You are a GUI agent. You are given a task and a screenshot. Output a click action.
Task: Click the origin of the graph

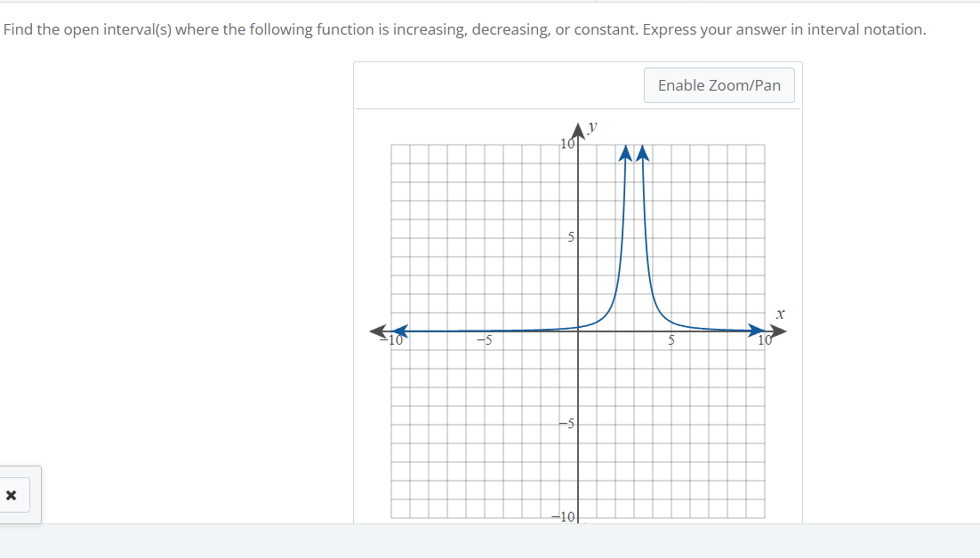578,331
